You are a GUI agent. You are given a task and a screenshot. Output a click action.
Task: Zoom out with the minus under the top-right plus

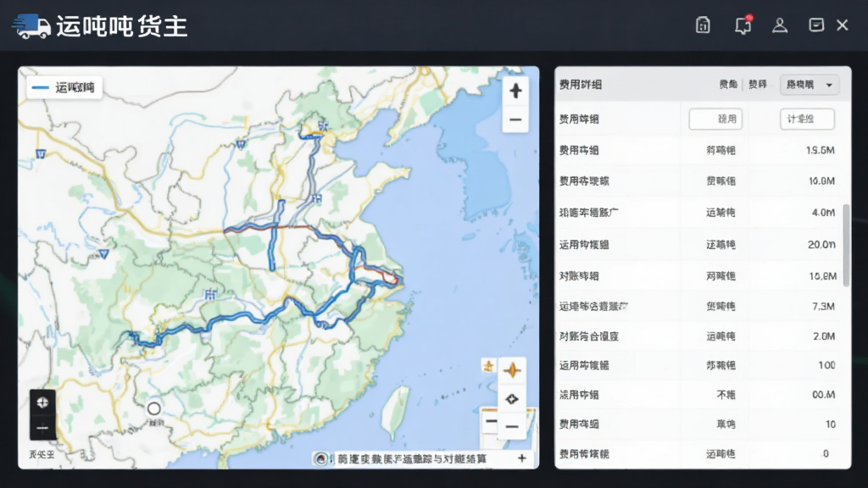(x=515, y=119)
